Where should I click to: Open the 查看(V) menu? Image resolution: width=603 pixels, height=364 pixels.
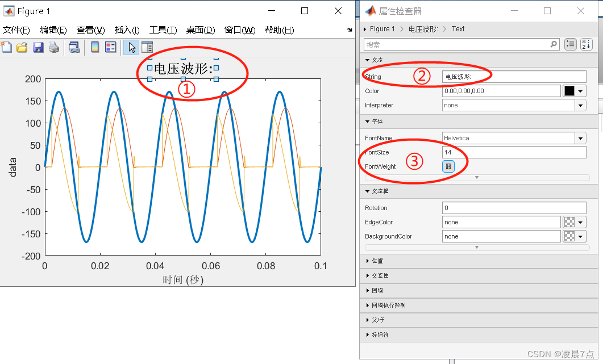(x=90, y=30)
